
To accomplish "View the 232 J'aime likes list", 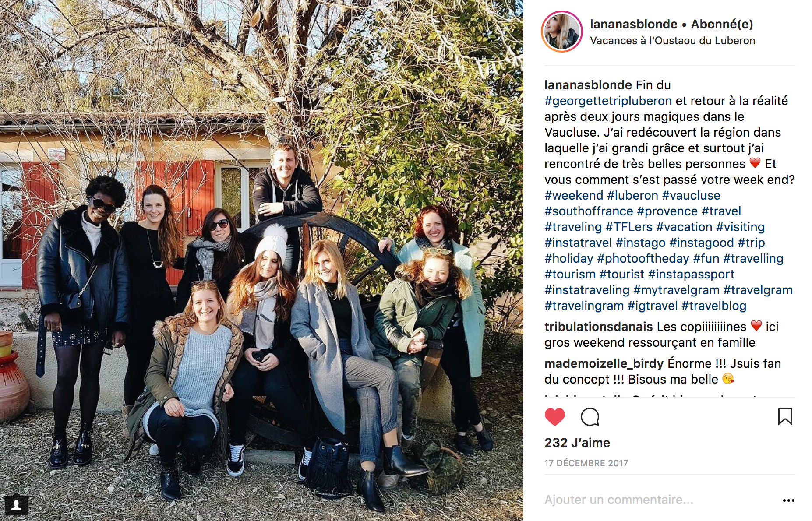I will point(577,443).
